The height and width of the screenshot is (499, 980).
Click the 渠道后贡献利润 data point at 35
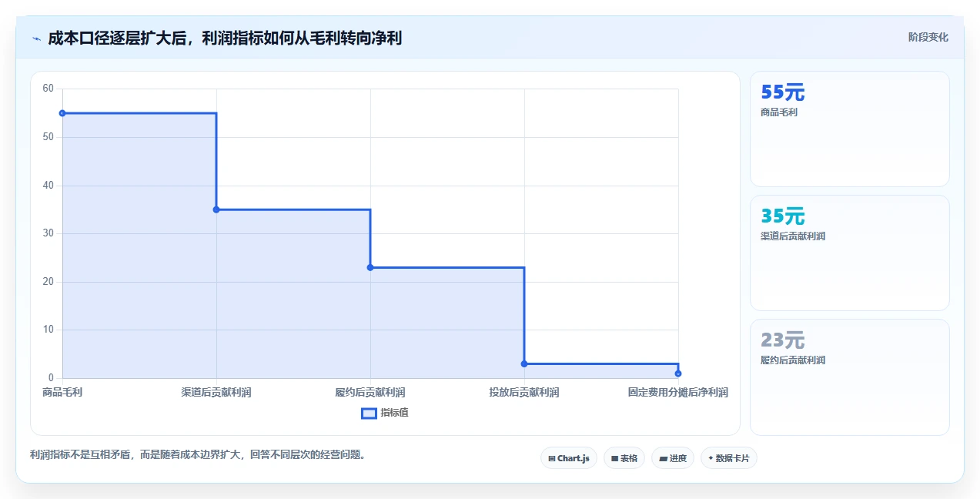(216, 209)
